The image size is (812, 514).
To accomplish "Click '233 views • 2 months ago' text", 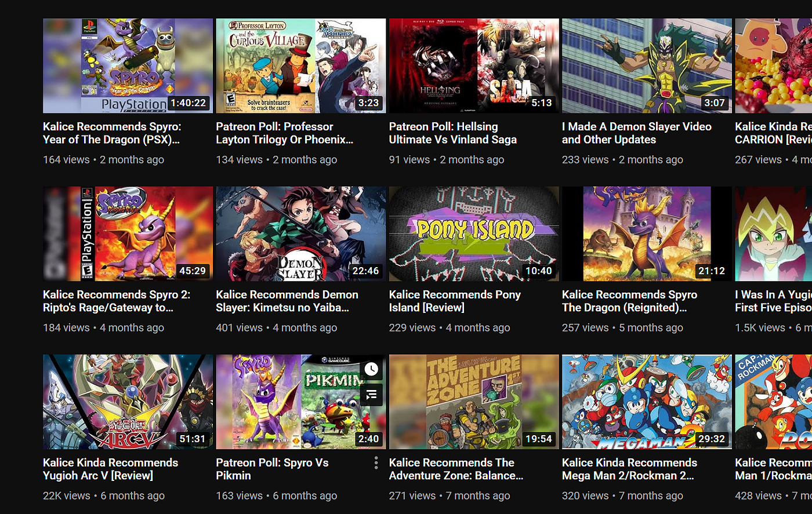I will click(623, 159).
